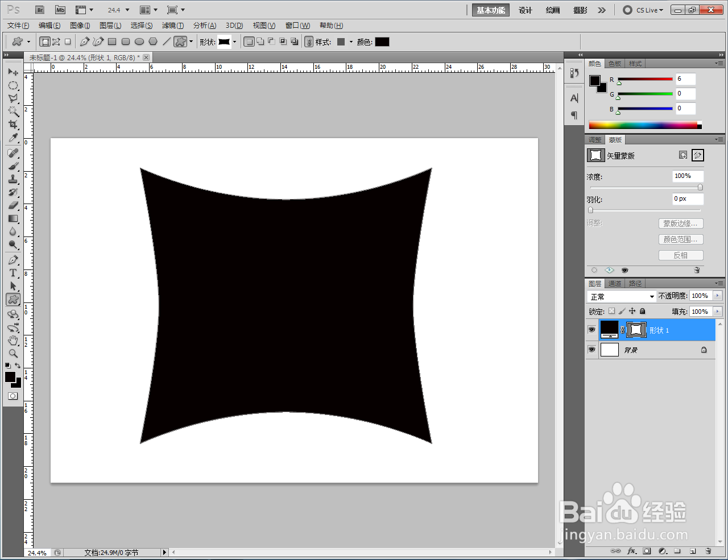
Task: Select the Brush tool
Action: (13, 167)
